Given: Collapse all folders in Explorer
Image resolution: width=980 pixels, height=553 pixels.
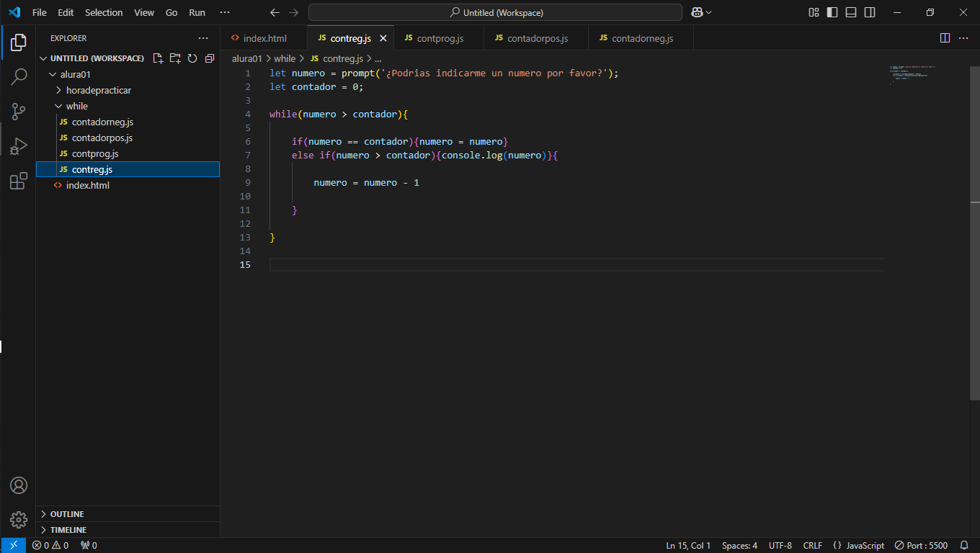Looking at the screenshot, I should (x=210, y=58).
